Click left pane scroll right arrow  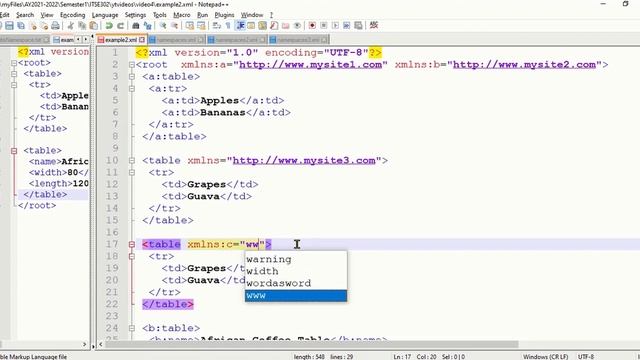click(x=84, y=344)
